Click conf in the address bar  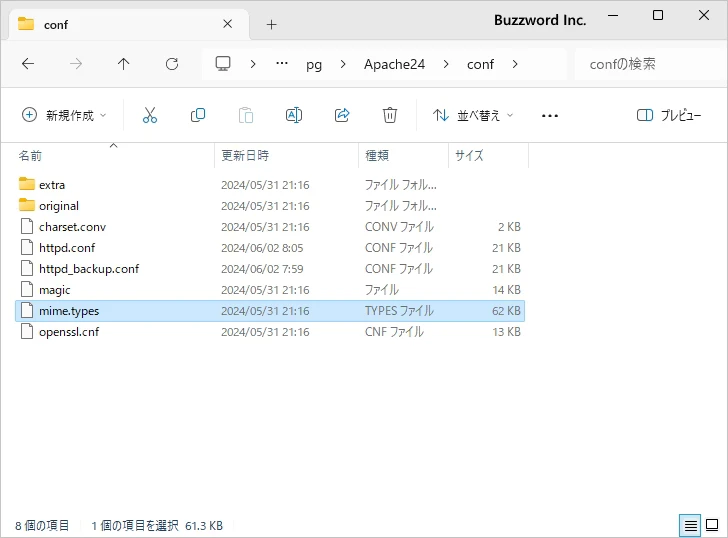coord(480,64)
